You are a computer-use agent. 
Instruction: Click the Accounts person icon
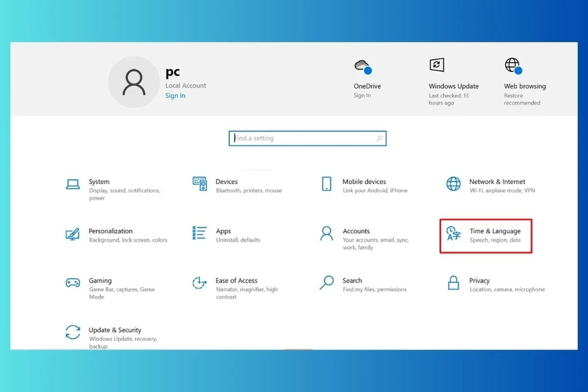pyautogui.click(x=327, y=233)
